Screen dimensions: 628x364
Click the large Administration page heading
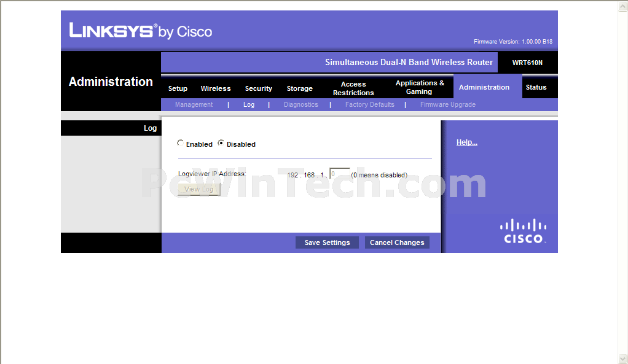point(111,82)
